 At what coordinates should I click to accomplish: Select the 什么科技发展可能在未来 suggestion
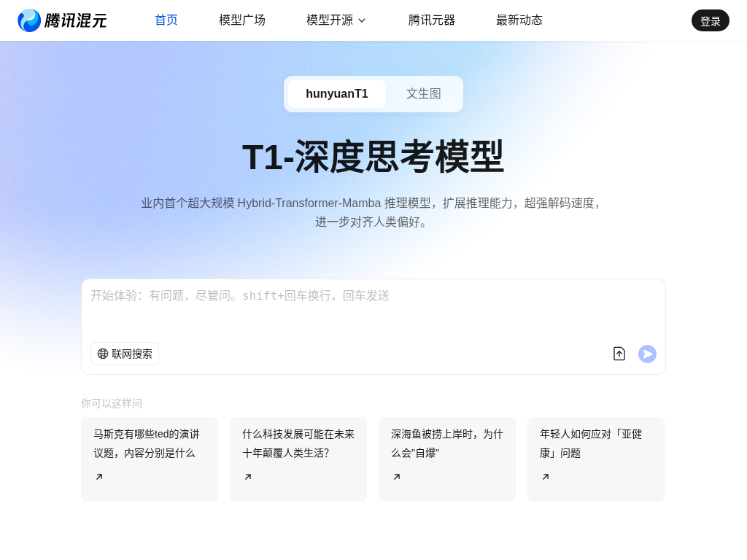[298, 459]
